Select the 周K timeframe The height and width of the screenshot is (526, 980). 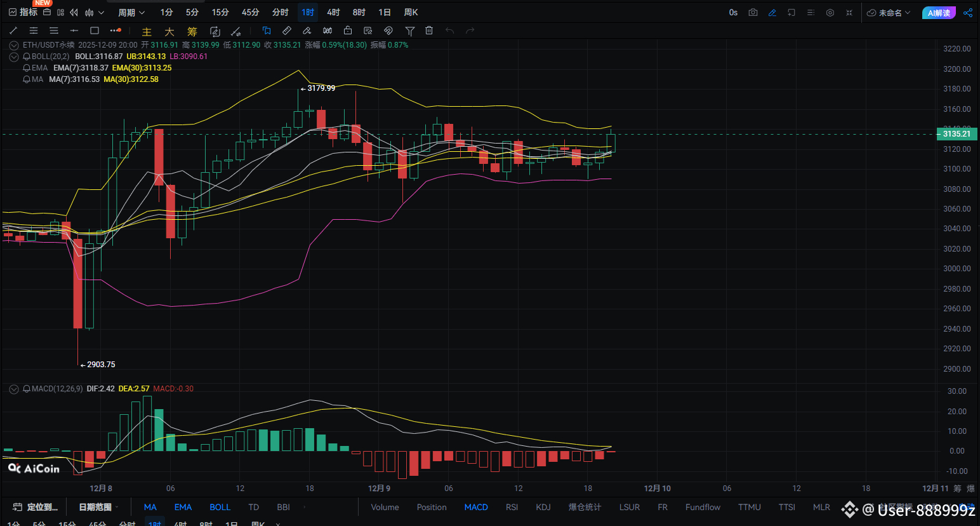[x=411, y=12]
